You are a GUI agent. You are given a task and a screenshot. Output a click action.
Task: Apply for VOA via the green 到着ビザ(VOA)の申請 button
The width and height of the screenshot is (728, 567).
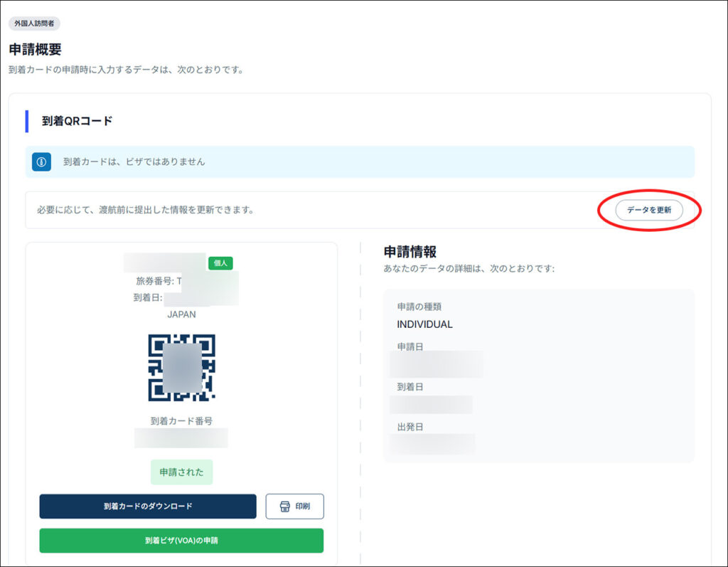coord(181,541)
